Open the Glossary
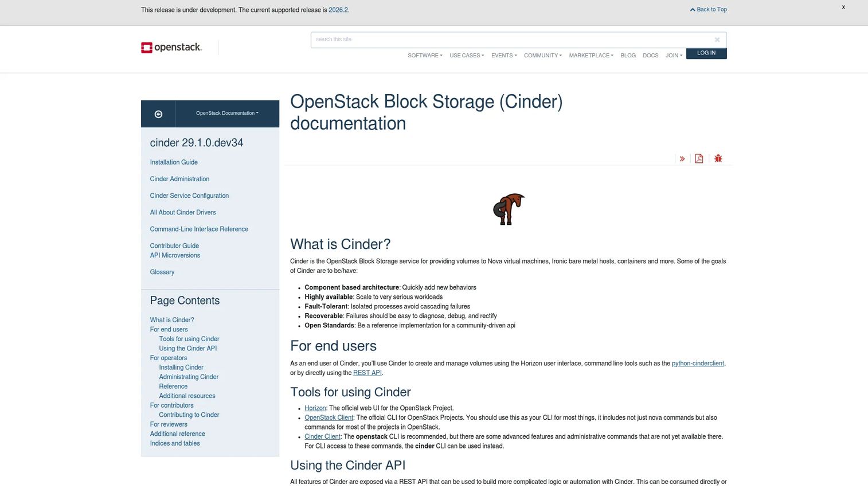 tap(162, 272)
